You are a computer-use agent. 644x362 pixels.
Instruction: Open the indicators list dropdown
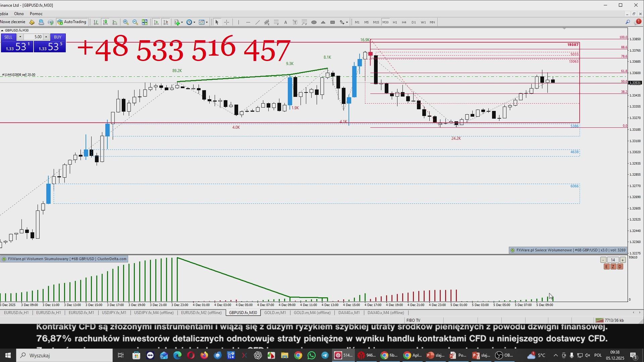point(182,22)
